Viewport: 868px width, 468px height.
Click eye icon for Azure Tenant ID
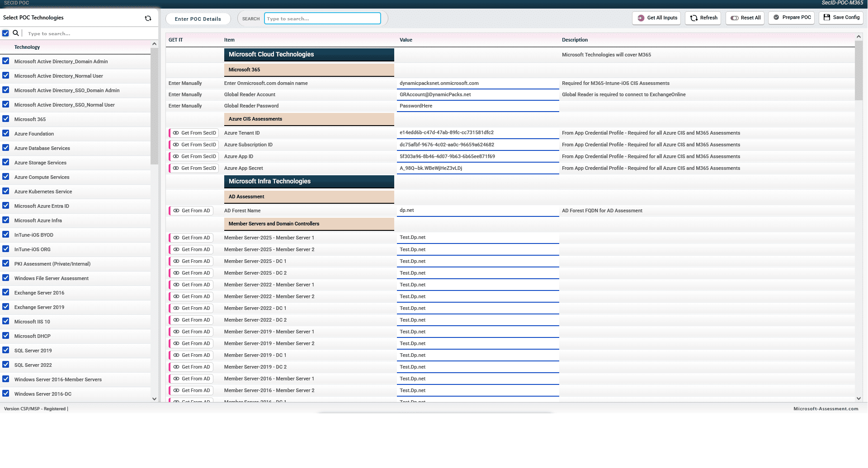click(x=176, y=133)
